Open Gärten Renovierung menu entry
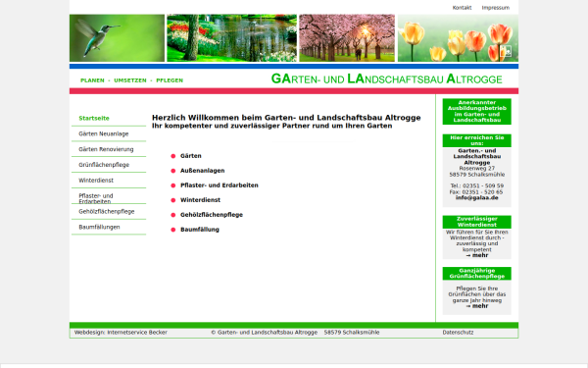Image resolution: width=588 pixels, height=368 pixels. [106, 149]
